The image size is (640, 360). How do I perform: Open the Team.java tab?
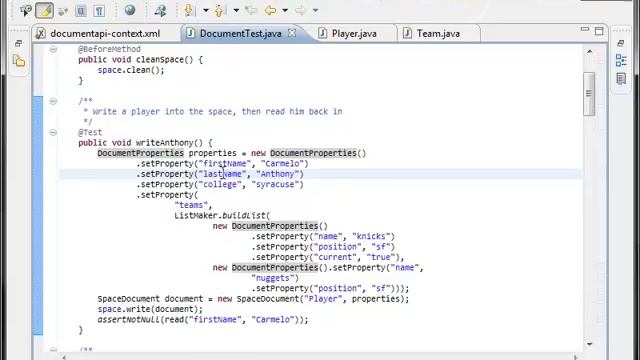click(x=438, y=33)
